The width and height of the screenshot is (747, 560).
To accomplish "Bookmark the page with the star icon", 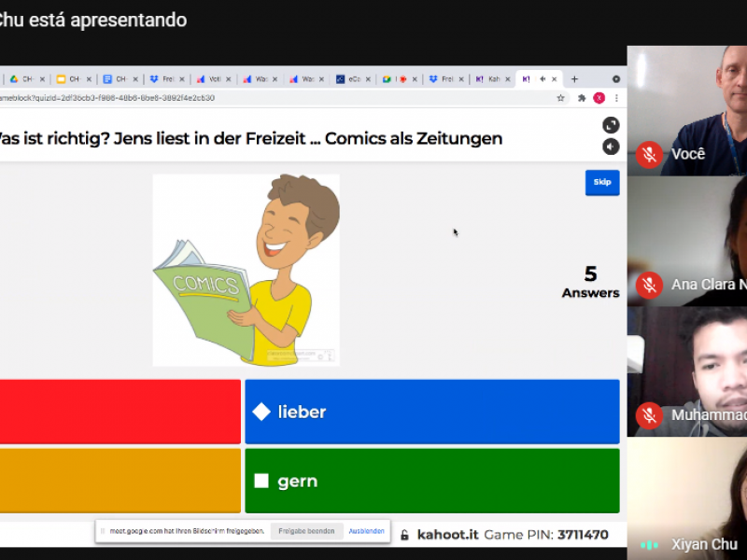I will (x=560, y=98).
